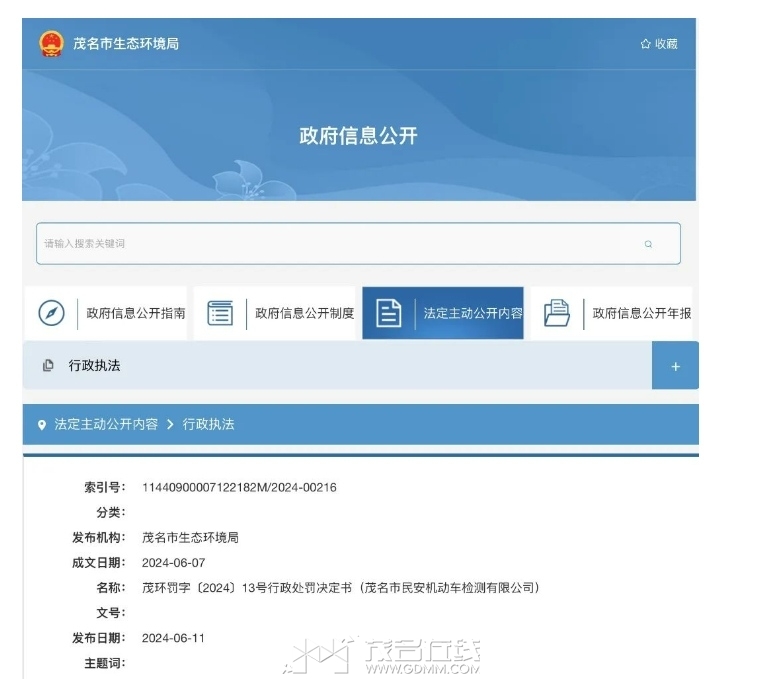The width and height of the screenshot is (760, 679).
Task: Click the list icon for 政府信息公开制度
Action: [x=220, y=313]
